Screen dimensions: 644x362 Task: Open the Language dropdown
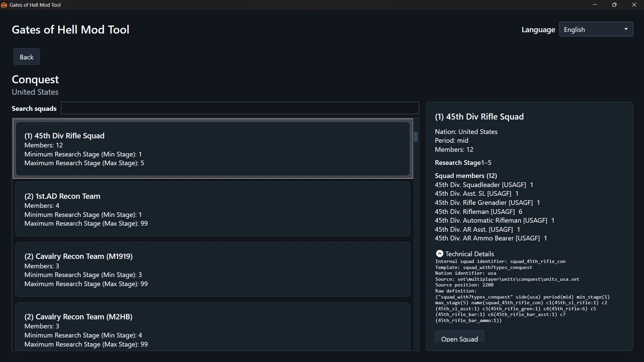596,29
